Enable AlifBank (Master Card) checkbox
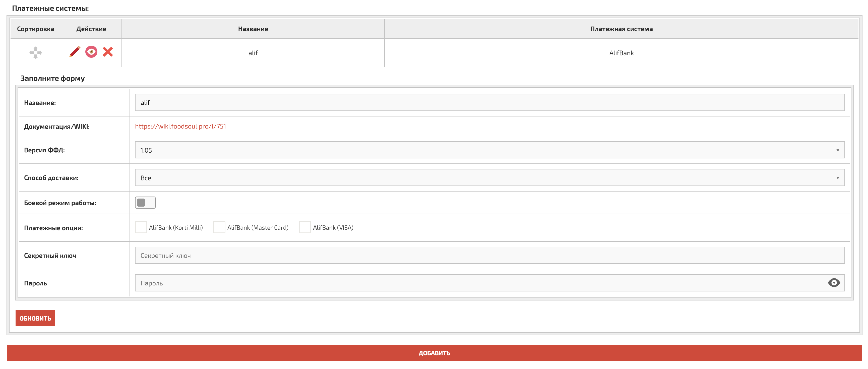868x369 pixels. click(x=219, y=227)
